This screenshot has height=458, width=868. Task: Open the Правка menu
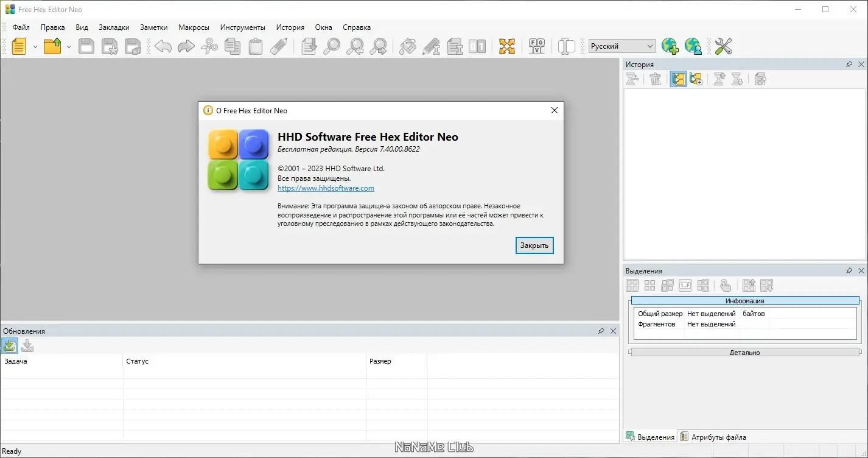click(53, 27)
